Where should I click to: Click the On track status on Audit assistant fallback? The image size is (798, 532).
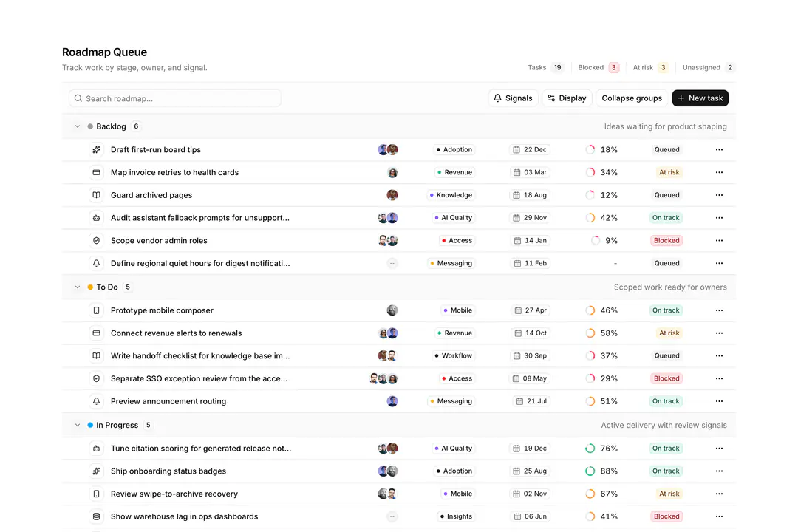tap(666, 218)
